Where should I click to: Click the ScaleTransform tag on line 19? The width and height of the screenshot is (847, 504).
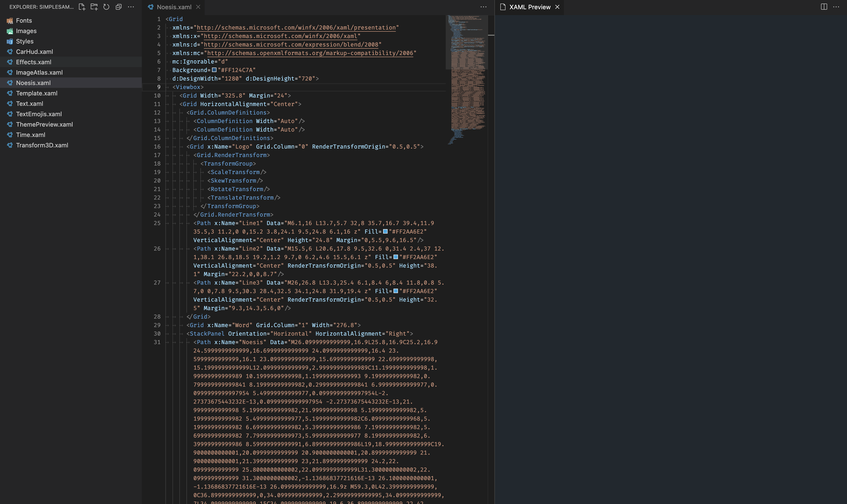click(237, 172)
